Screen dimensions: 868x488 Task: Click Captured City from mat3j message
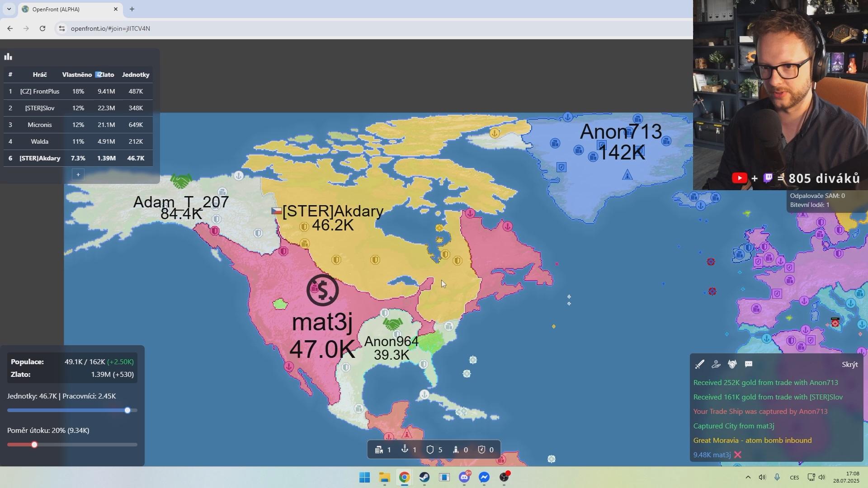[734, 426]
